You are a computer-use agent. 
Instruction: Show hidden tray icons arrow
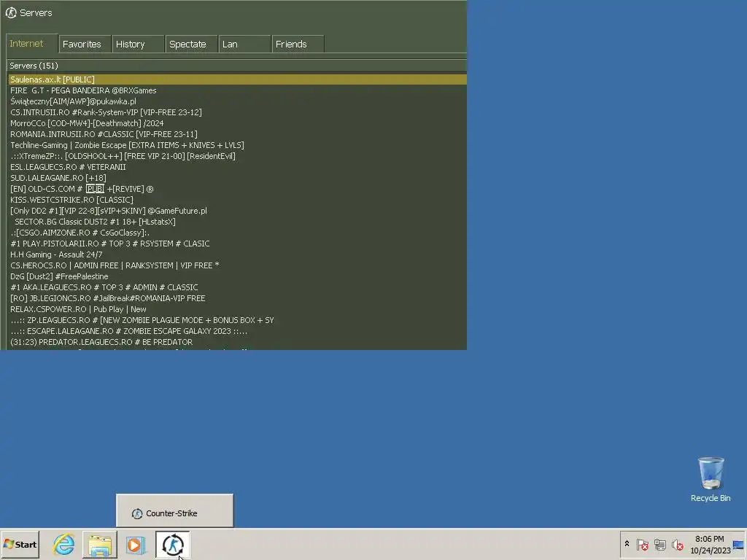[x=627, y=544]
